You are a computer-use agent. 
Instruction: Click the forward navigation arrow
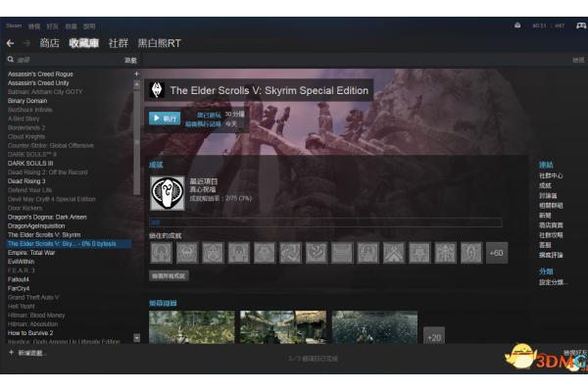[26, 43]
